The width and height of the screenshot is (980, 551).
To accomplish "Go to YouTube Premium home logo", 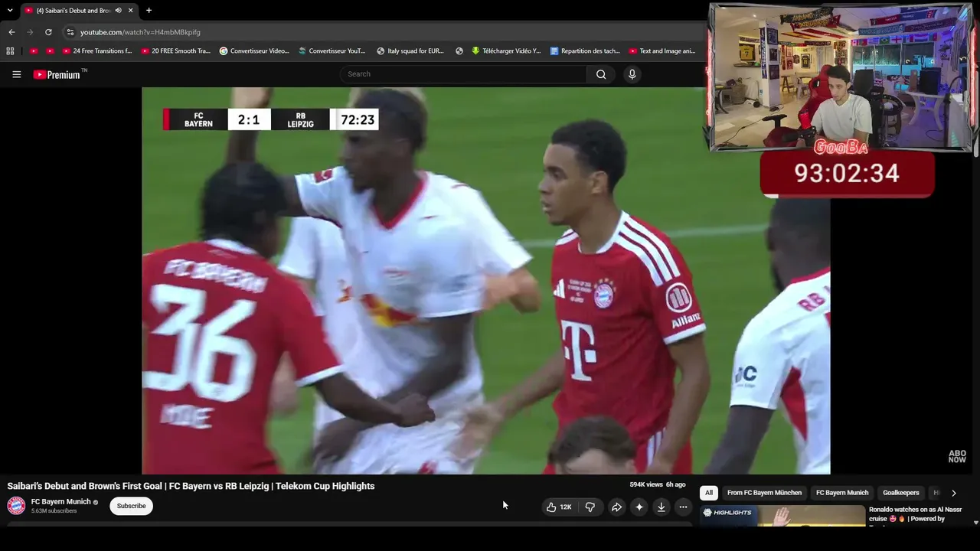I will pyautogui.click(x=57, y=74).
